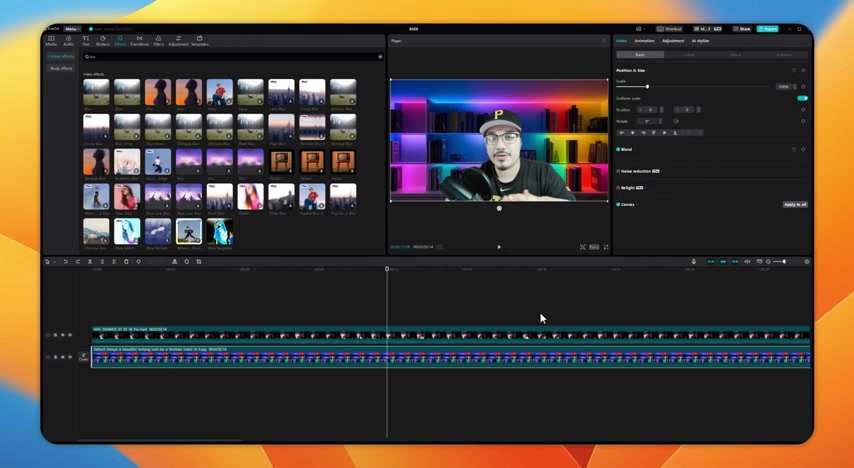
Task: Click the Split icon in the timeline toolbar
Action: 90,262
